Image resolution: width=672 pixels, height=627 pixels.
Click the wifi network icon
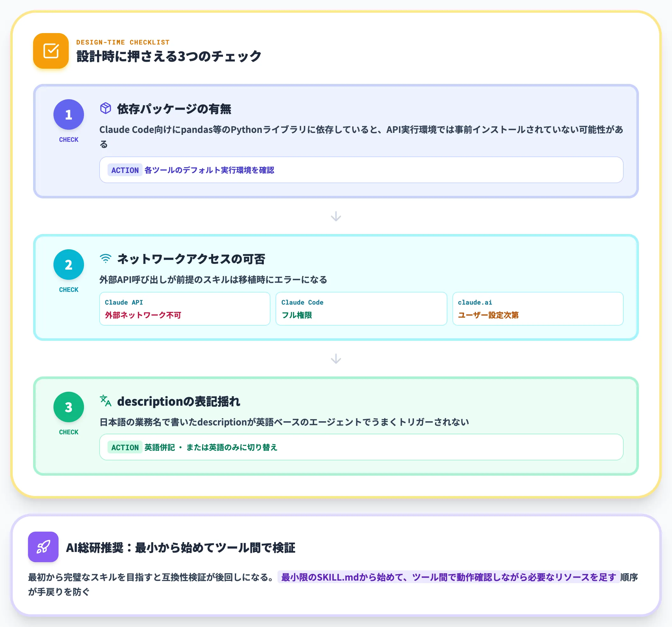[105, 258]
